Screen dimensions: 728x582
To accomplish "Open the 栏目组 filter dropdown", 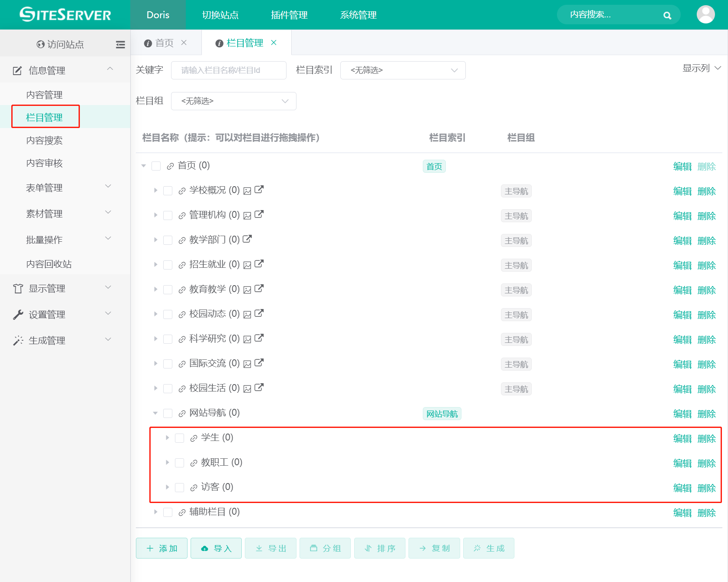I will pyautogui.click(x=233, y=101).
